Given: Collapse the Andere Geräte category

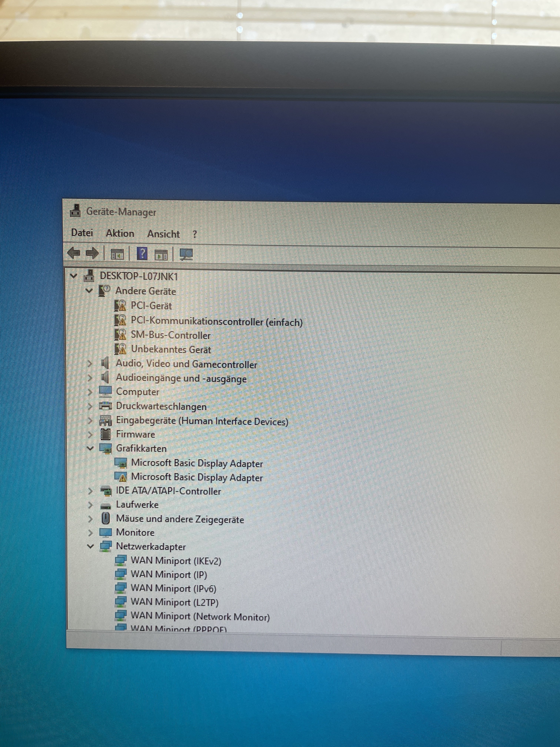Looking at the screenshot, I should coord(89,290).
